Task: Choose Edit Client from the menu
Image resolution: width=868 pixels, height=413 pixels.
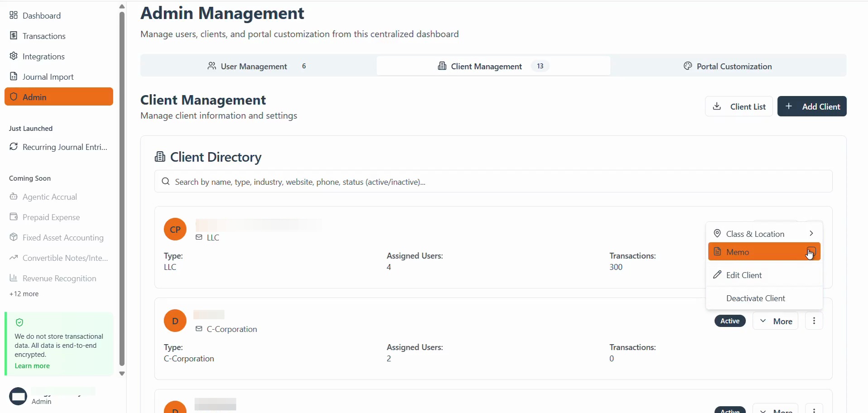Action: [764, 275]
